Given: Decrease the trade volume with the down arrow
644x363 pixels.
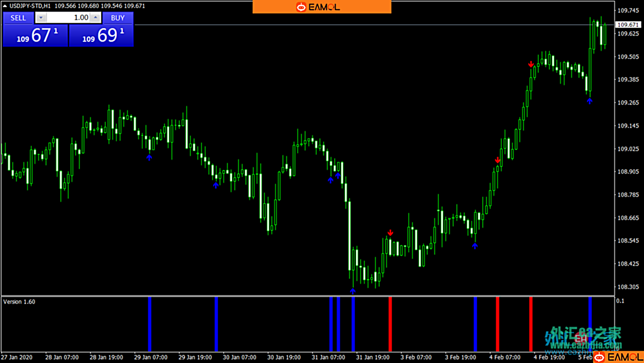Looking at the screenshot, I should [x=41, y=18].
